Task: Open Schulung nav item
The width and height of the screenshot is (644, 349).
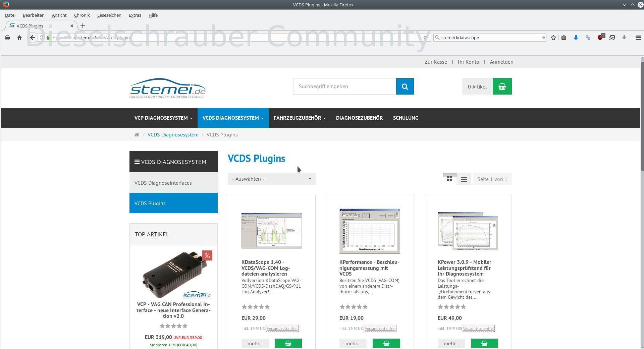Action: point(406,118)
